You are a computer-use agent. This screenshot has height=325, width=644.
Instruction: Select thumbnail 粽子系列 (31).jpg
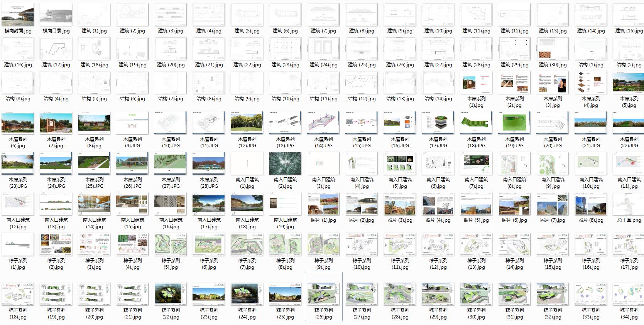(x=514, y=294)
